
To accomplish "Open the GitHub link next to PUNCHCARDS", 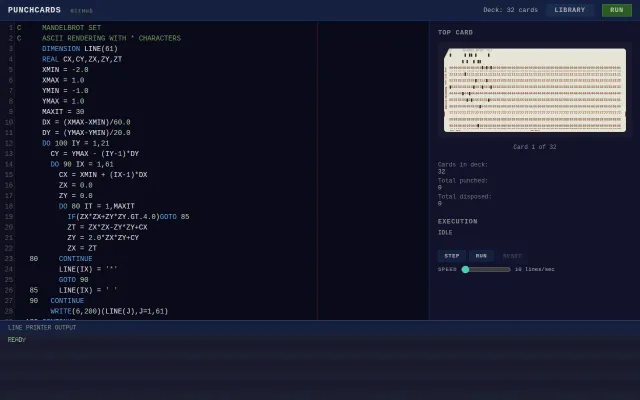I will coord(81,11).
